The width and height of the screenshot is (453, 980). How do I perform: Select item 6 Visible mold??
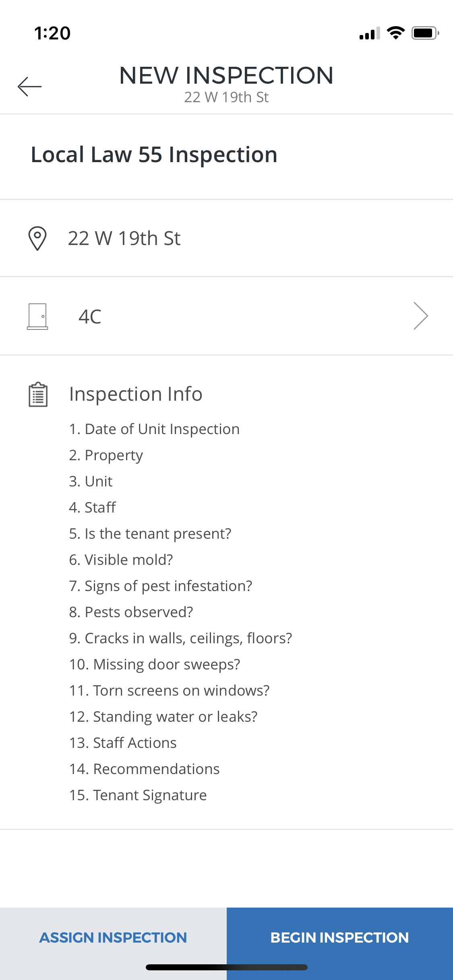(x=121, y=560)
